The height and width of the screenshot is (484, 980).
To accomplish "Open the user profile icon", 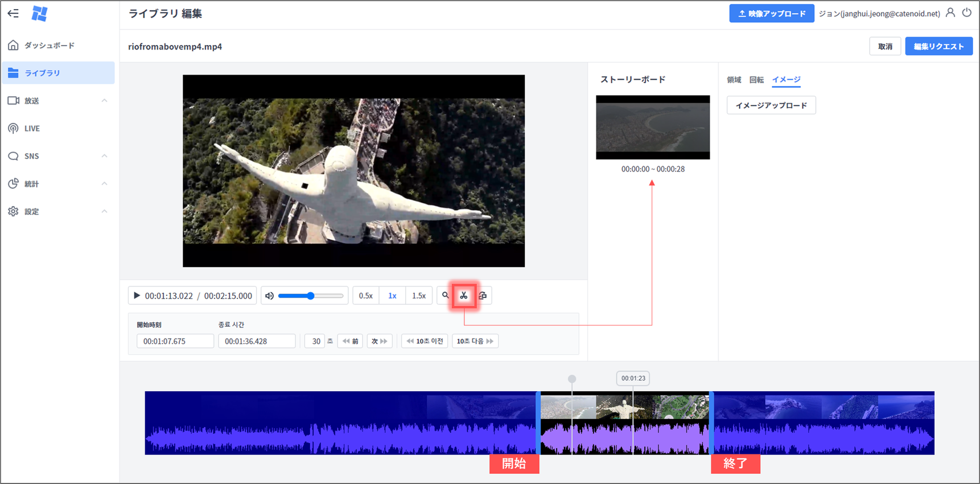I will click(x=950, y=13).
